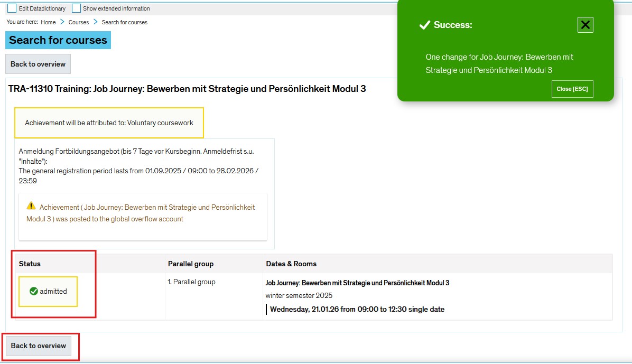
Task: Dismiss the success notification with the X icon
Action: [x=585, y=25]
